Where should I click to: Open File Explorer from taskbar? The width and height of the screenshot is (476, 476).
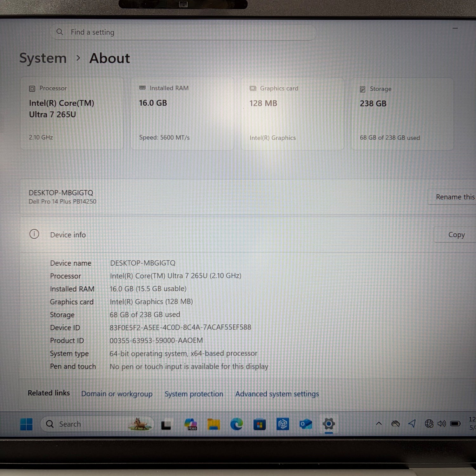click(x=214, y=424)
